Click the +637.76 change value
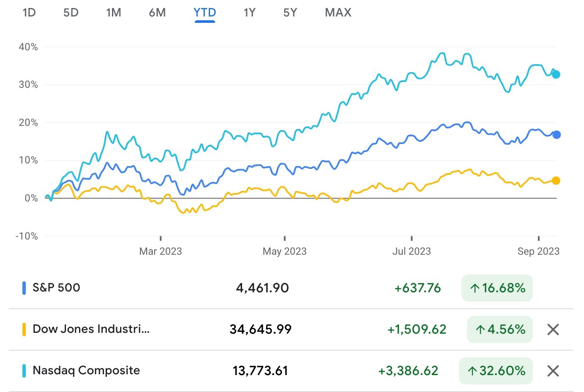This screenshot has width=584, height=392. click(x=418, y=288)
